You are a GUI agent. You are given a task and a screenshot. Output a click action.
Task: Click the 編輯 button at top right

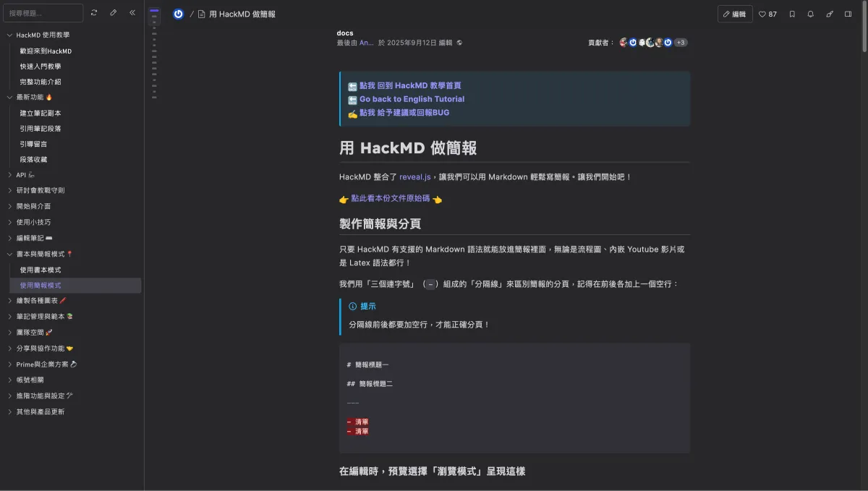[735, 14]
